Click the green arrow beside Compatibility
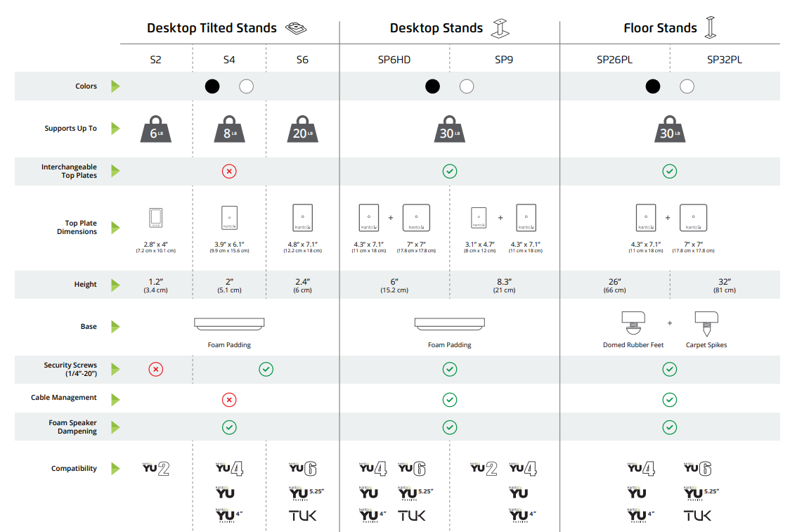This screenshot has width=790, height=532. pyautogui.click(x=115, y=469)
